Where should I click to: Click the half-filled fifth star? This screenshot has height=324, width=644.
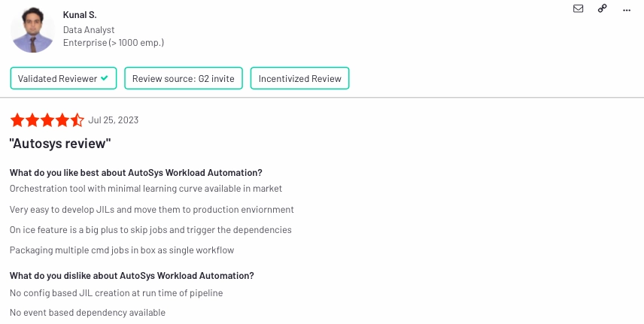pos(77,120)
